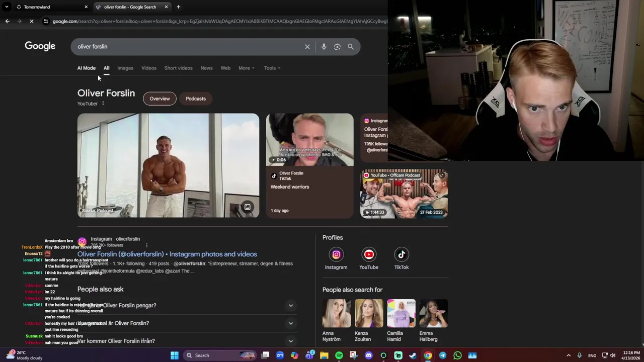Select the Podcasts chip
644x362 pixels.
click(196, 99)
